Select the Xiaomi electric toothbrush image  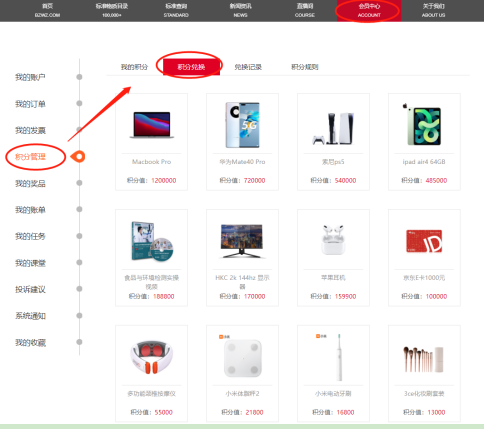click(x=333, y=357)
